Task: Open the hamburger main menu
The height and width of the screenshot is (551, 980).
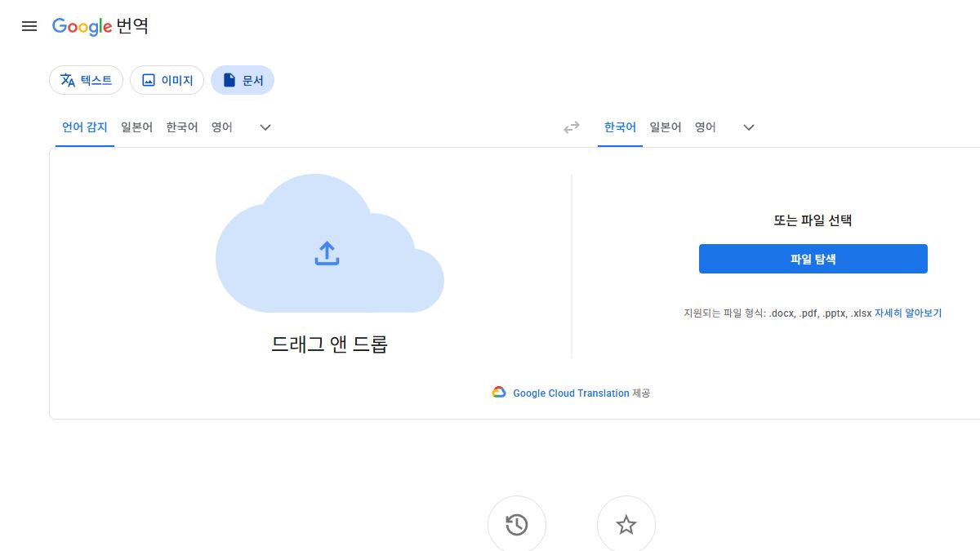Action: click(29, 26)
